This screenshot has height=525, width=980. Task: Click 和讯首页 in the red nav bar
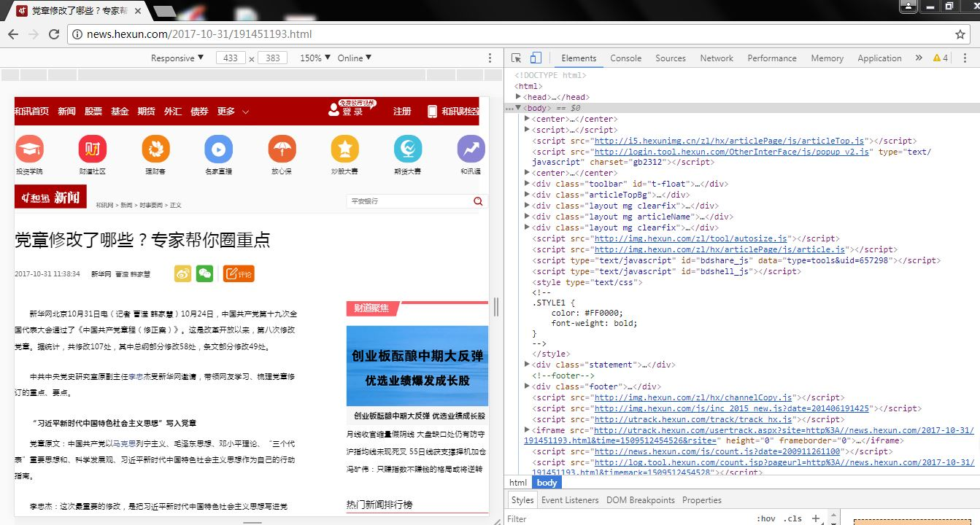click(x=32, y=112)
